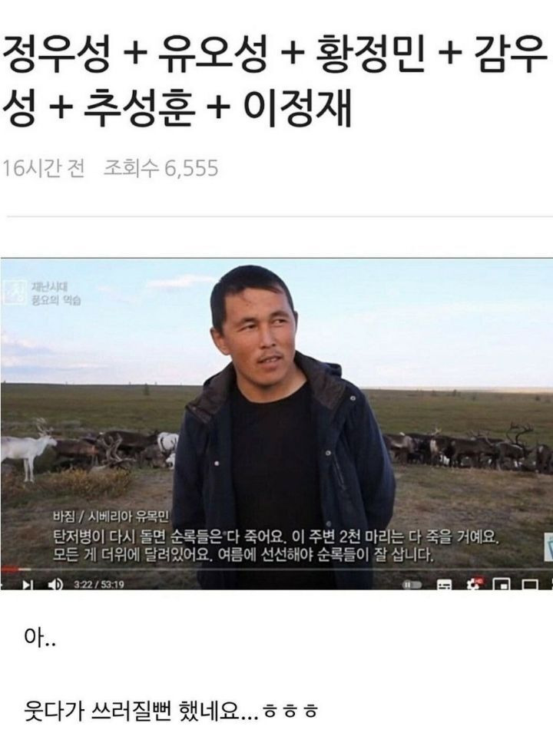Click the 조회수 6,555 view count
This screenshot has width=553, height=756.
point(161,168)
